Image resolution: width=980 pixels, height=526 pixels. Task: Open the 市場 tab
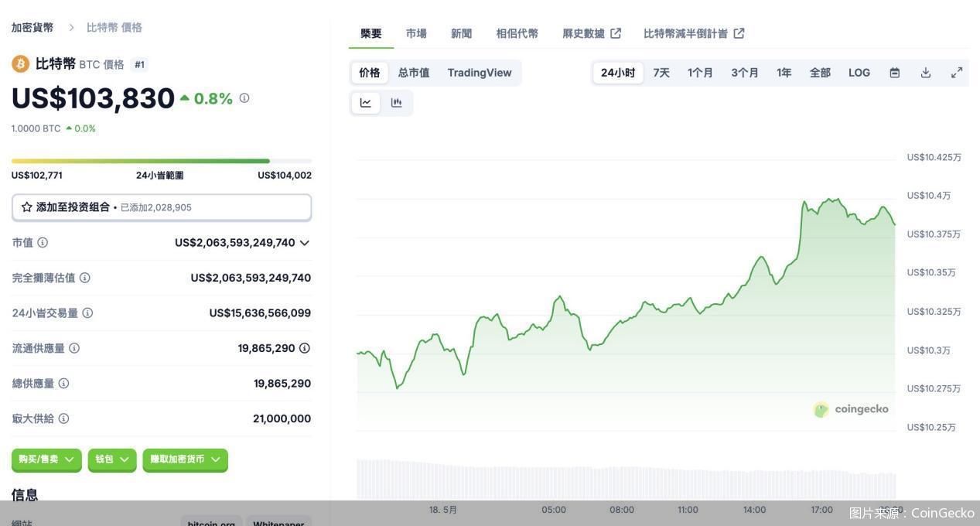pos(416,33)
